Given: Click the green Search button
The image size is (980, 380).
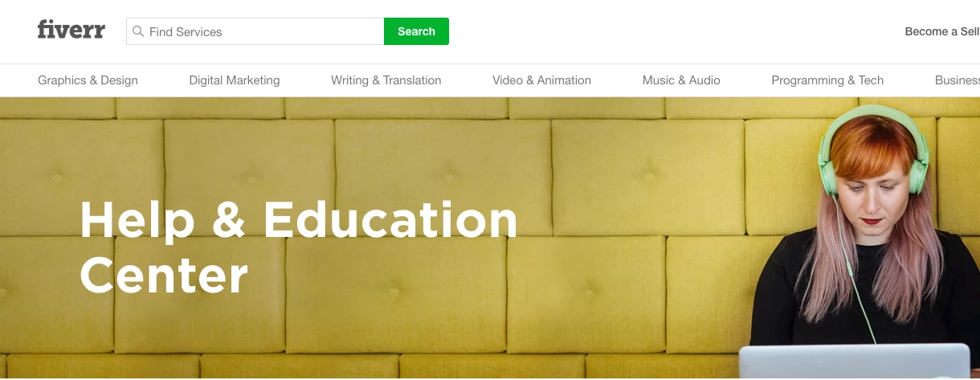Looking at the screenshot, I should 416,31.
